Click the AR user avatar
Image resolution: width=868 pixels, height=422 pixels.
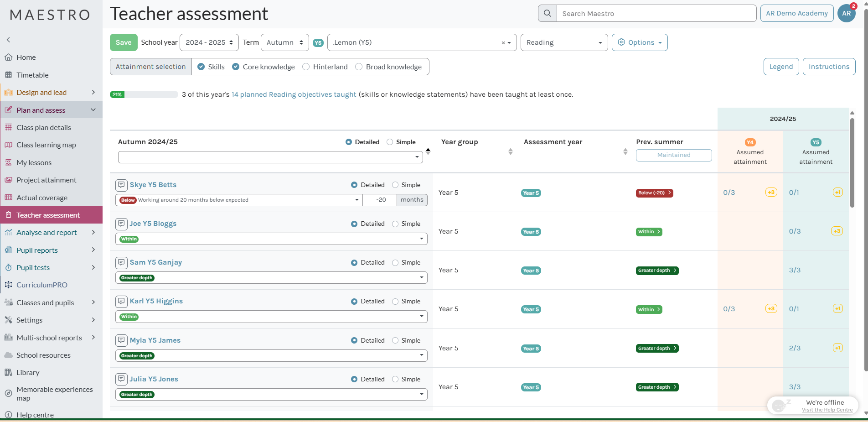pyautogui.click(x=846, y=14)
